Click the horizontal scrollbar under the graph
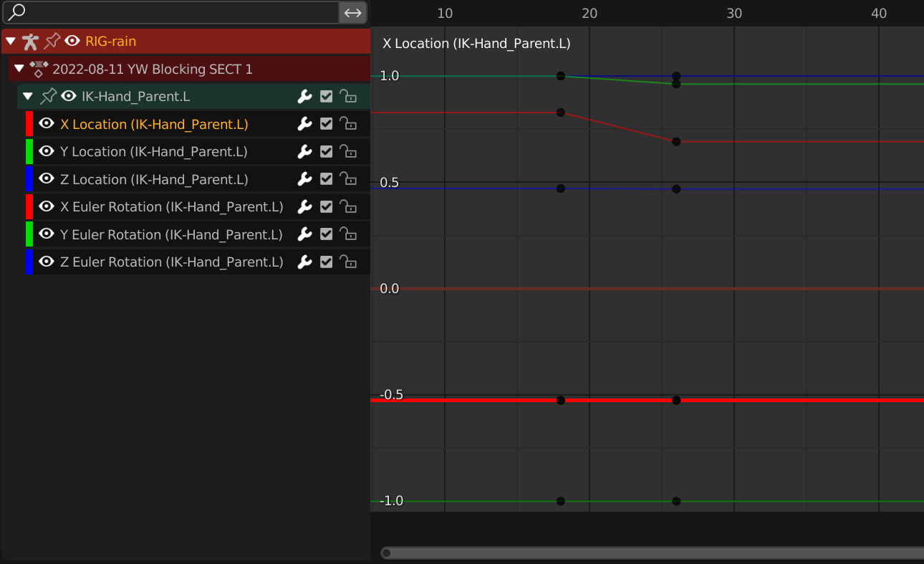The height and width of the screenshot is (564, 924). pyautogui.click(x=652, y=553)
